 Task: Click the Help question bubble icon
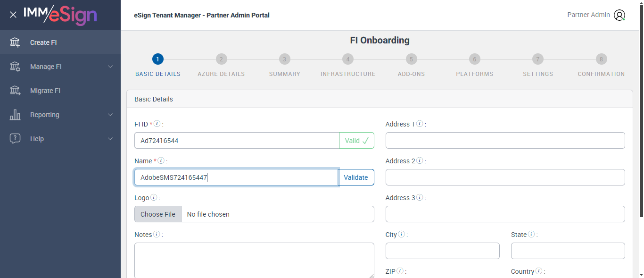15,139
